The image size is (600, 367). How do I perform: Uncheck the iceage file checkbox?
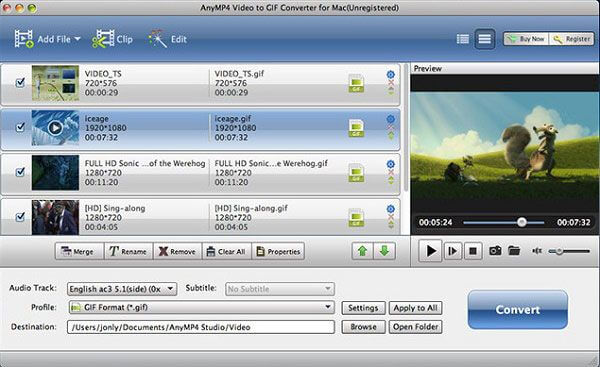pos(20,127)
